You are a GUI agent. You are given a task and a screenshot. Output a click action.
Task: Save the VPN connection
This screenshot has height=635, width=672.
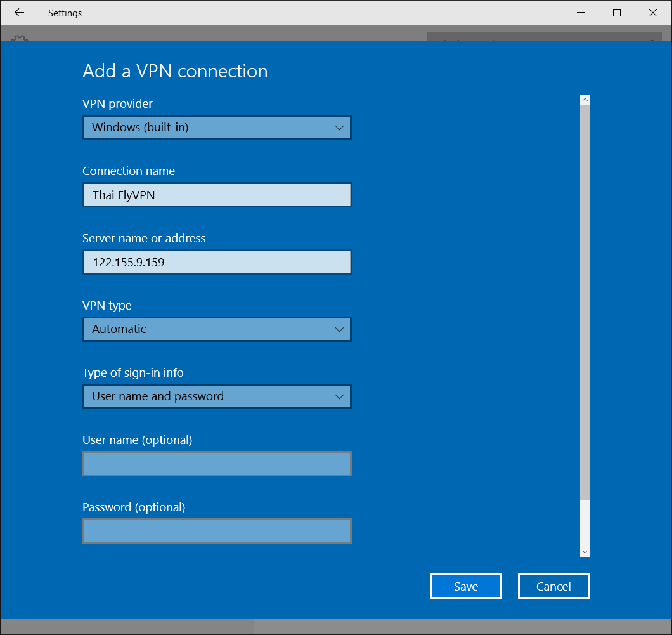[466, 586]
